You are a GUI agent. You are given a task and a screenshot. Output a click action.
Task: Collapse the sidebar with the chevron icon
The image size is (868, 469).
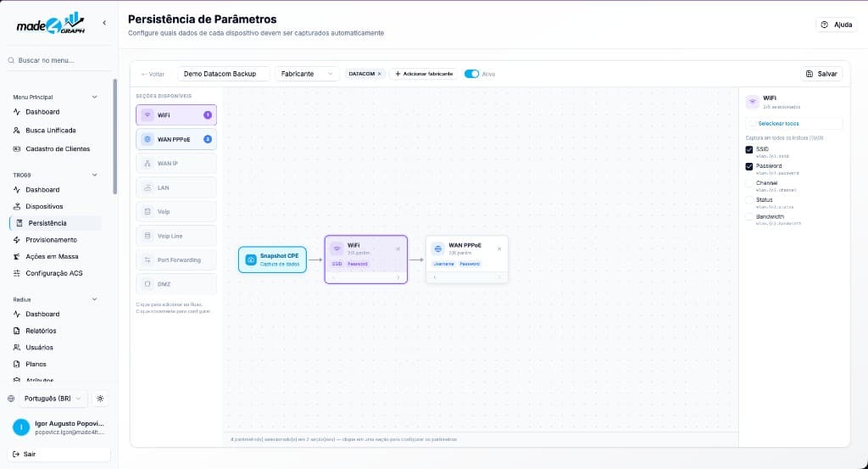(104, 23)
